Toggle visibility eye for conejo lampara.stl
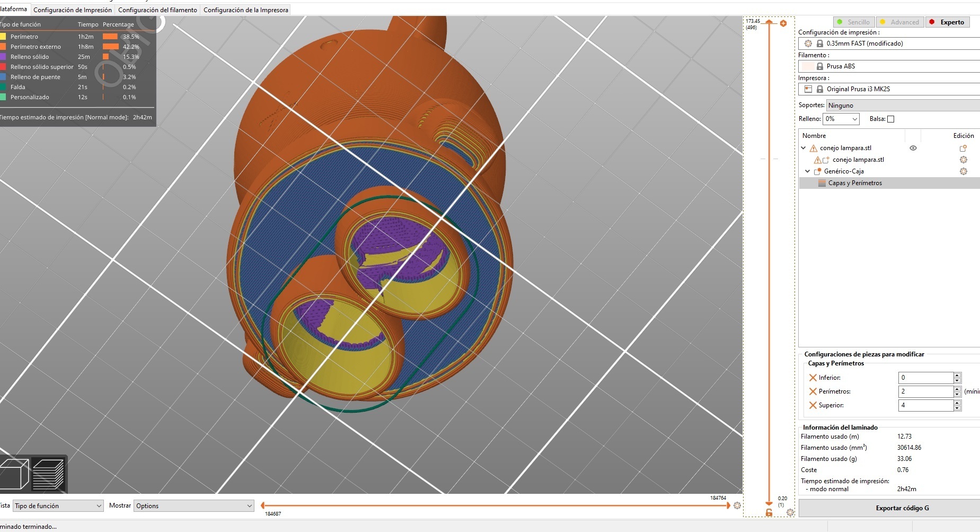The width and height of the screenshot is (980, 532). (x=913, y=148)
